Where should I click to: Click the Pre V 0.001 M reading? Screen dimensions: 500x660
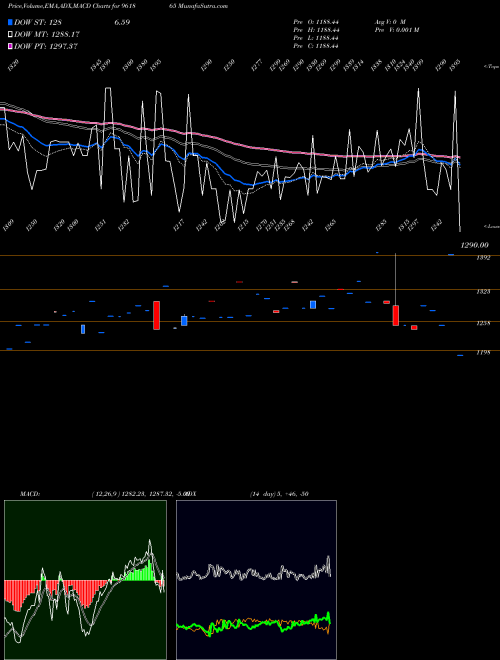coord(396,30)
